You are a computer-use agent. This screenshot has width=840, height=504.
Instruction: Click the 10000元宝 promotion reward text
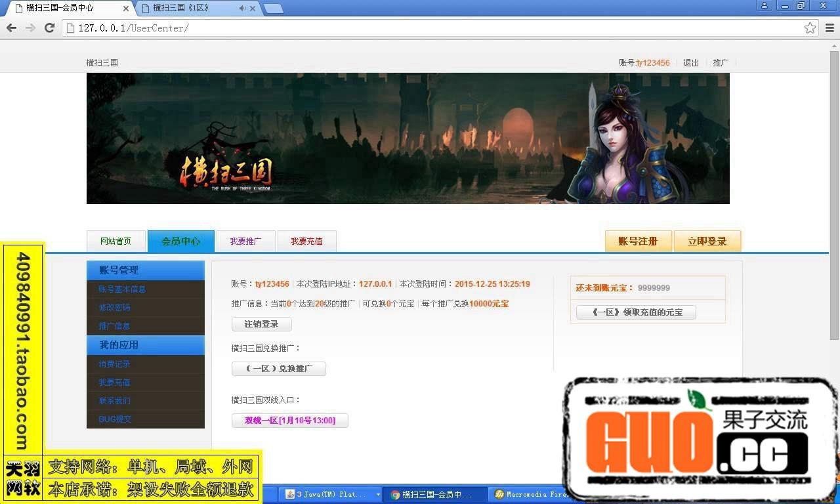click(x=489, y=304)
